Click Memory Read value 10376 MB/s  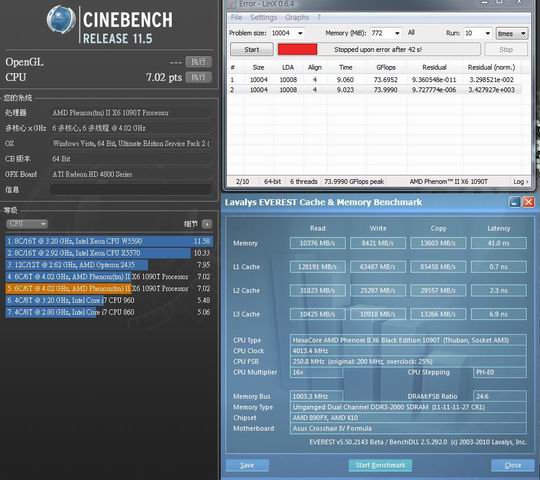click(318, 243)
